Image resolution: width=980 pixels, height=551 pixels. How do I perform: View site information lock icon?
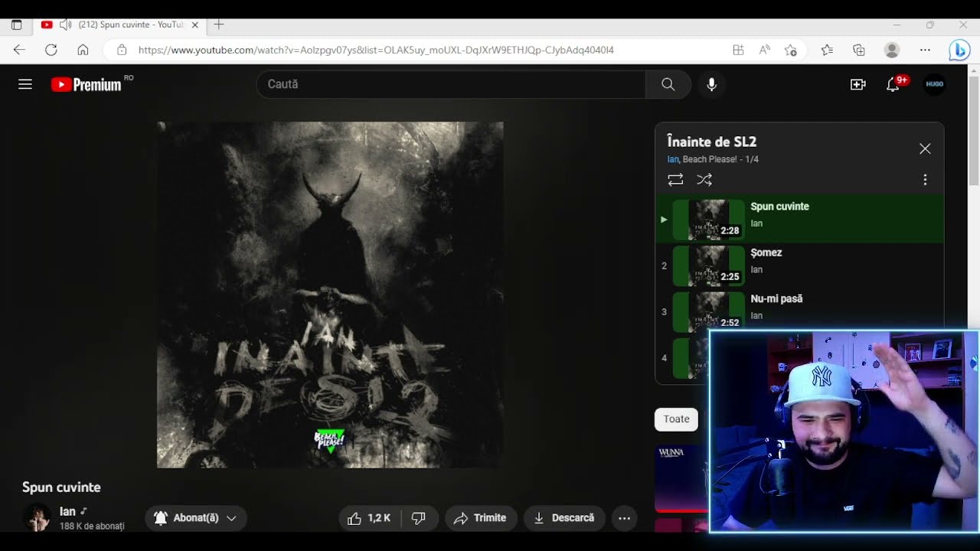click(x=121, y=50)
